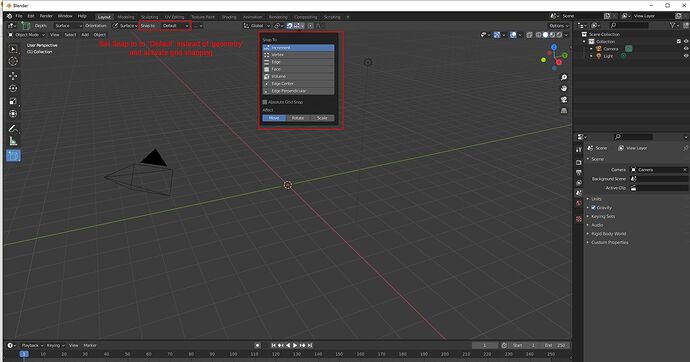Toggle the Gravity checkbox
690x362 pixels.
click(593, 208)
